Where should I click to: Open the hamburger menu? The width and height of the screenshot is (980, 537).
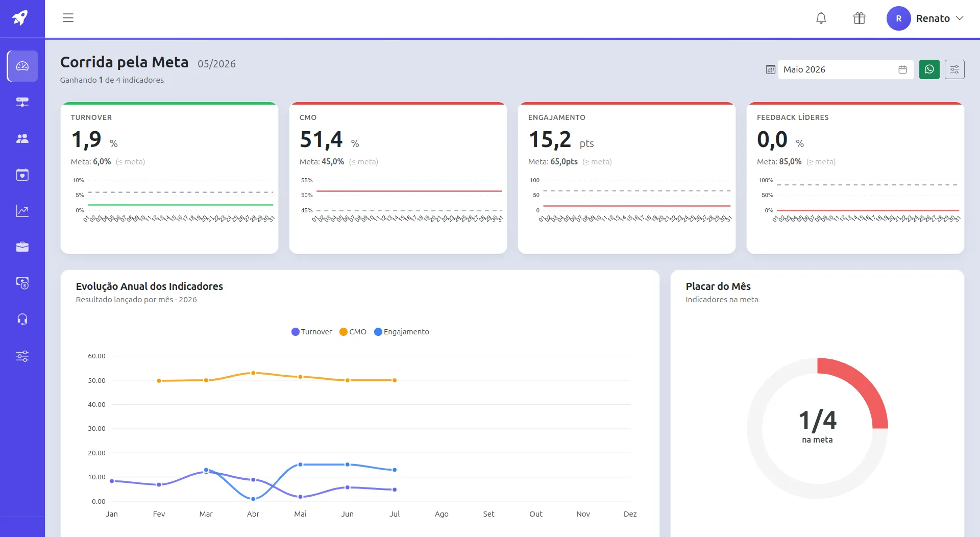tap(68, 18)
